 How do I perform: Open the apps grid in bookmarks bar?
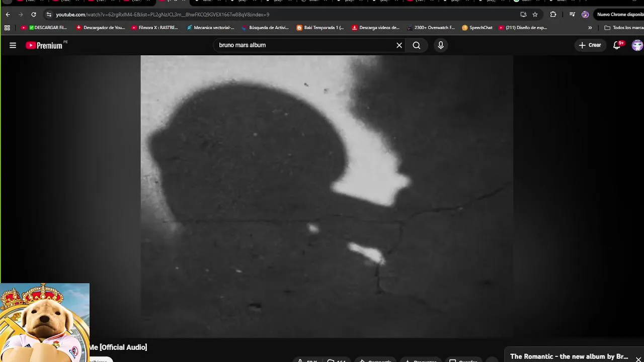(7, 28)
